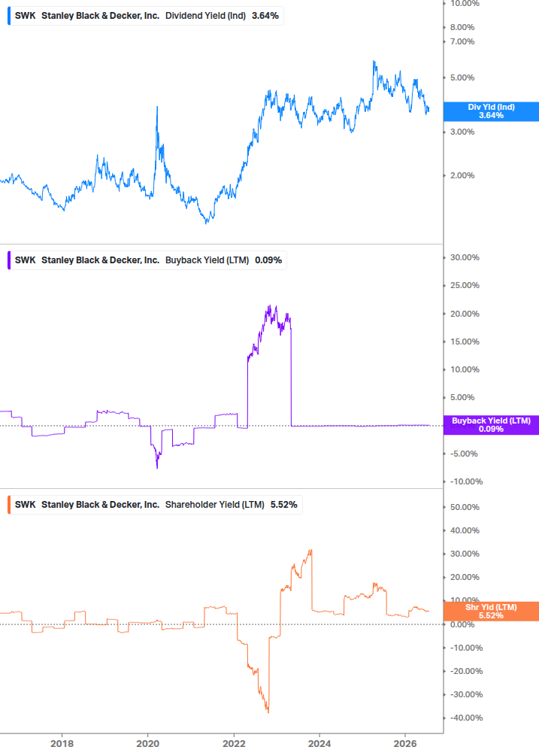Click the 8.00% dividend yield axis label
Viewport: 539px width, 756px height.
(x=462, y=27)
